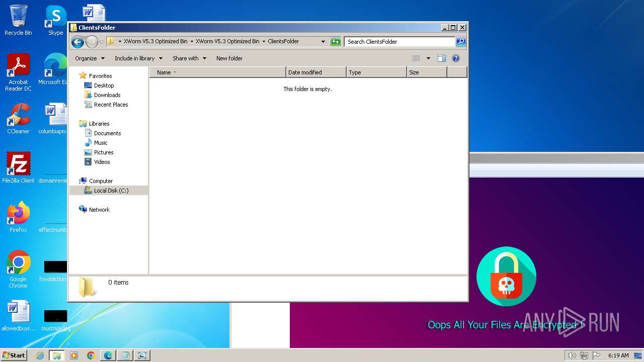This screenshot has height=362, width=644.
Task: Select Libraries in the navigation pane
Action: 99,124
